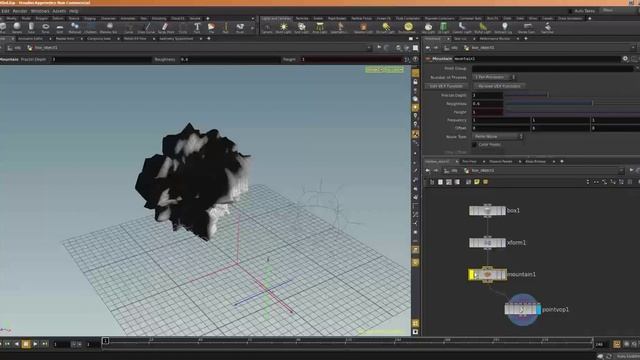Add a new tab to viewport pane

[209, 39]
